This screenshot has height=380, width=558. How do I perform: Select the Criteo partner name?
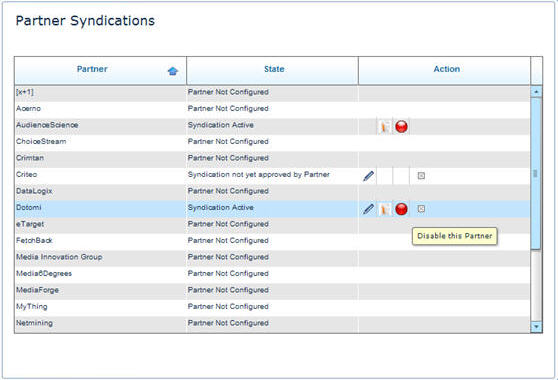coord(26,174)
